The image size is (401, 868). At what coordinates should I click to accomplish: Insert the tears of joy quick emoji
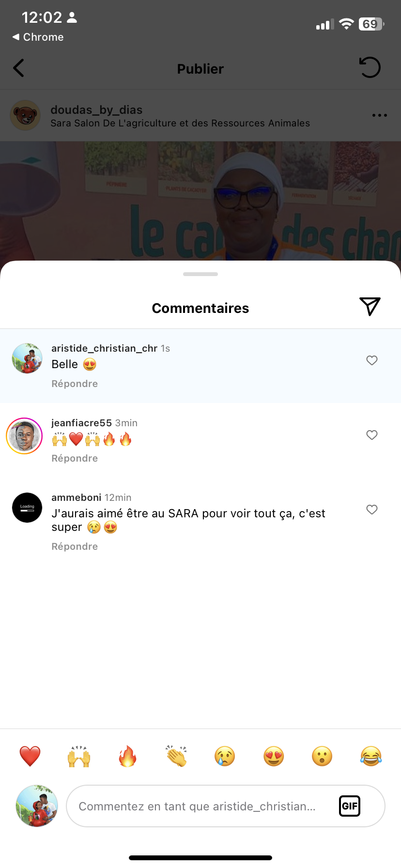[371, 756]
